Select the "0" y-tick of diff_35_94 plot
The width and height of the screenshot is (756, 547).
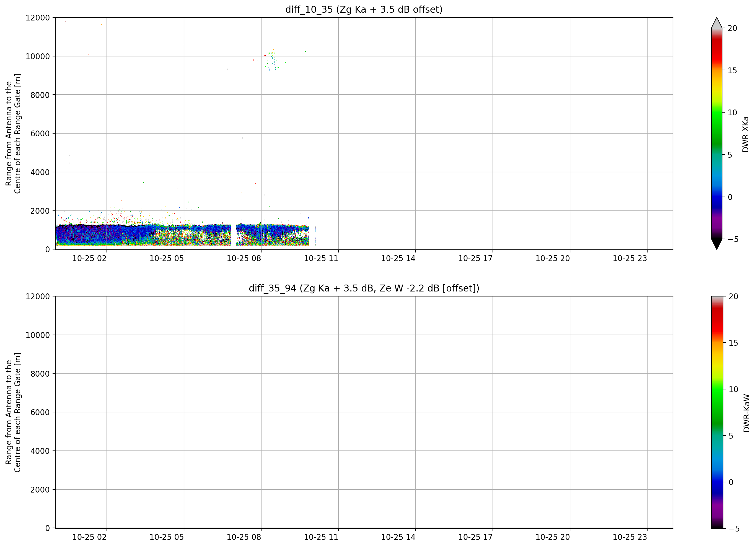48,528
